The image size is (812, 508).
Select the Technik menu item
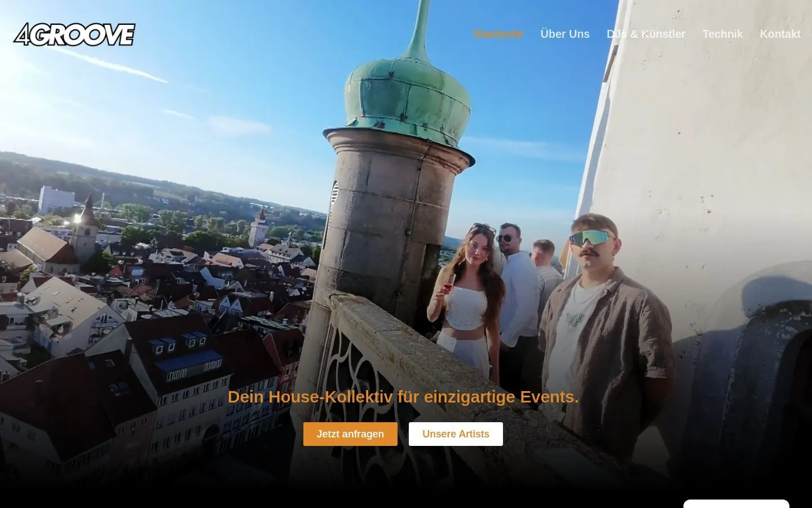[x=722, y=34]
